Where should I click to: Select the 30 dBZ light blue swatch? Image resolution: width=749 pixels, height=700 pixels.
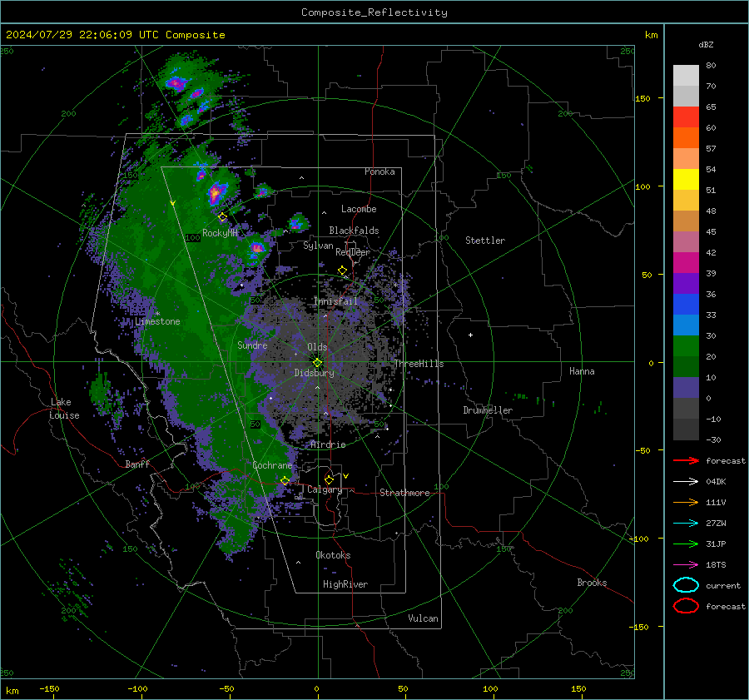(686, 325)
